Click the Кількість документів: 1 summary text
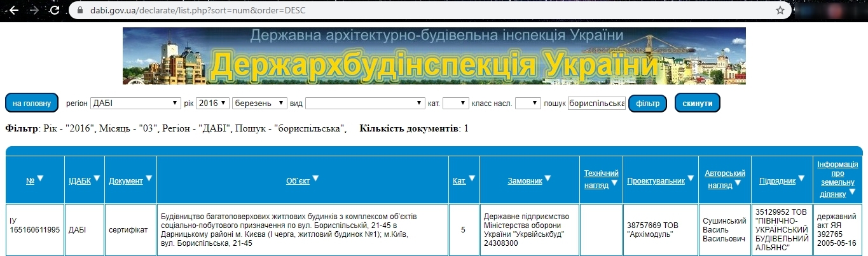Viewport: 868px width, 256px height. click(414, 128)
